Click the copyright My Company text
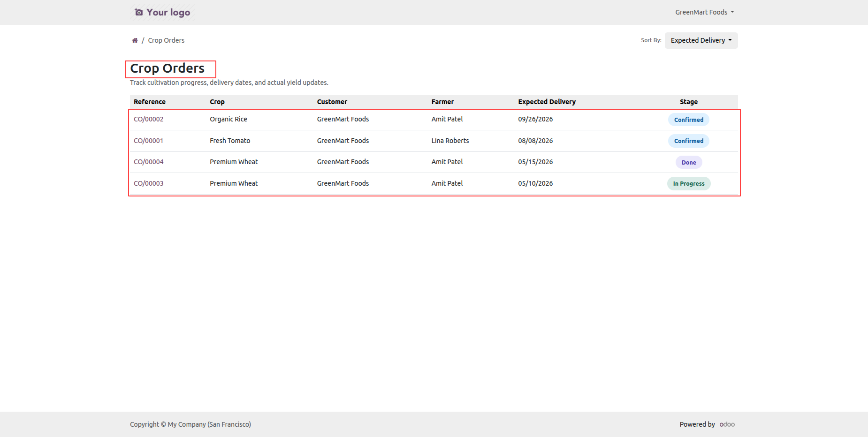 click(190, 424)
